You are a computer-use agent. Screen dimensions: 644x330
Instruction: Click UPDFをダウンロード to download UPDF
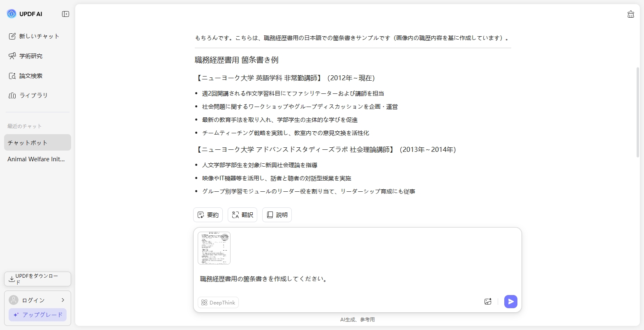pos(37,279)
